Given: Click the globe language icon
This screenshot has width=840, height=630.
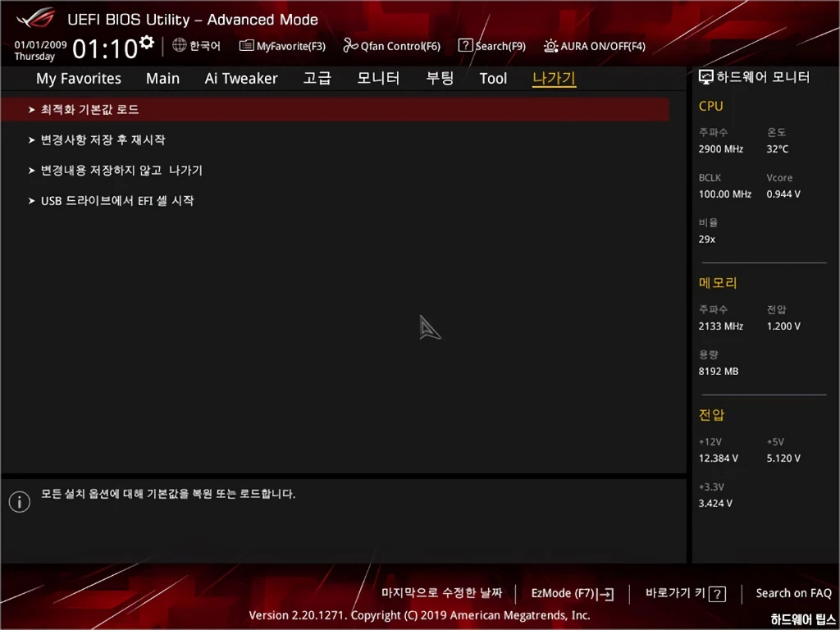Looking at the screenshot, I should 179,46.
